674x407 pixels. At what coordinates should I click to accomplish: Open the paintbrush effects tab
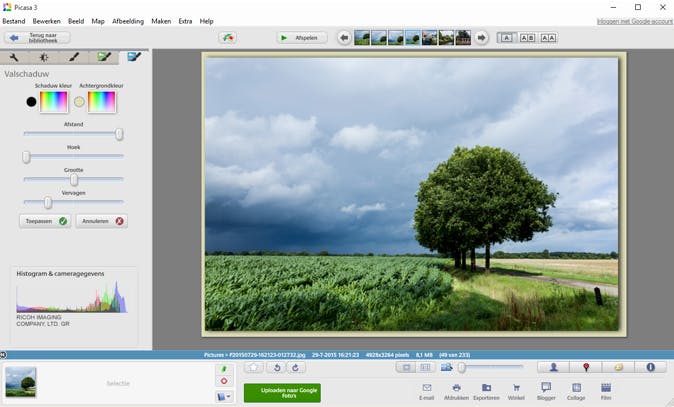[x=74, y=57]
